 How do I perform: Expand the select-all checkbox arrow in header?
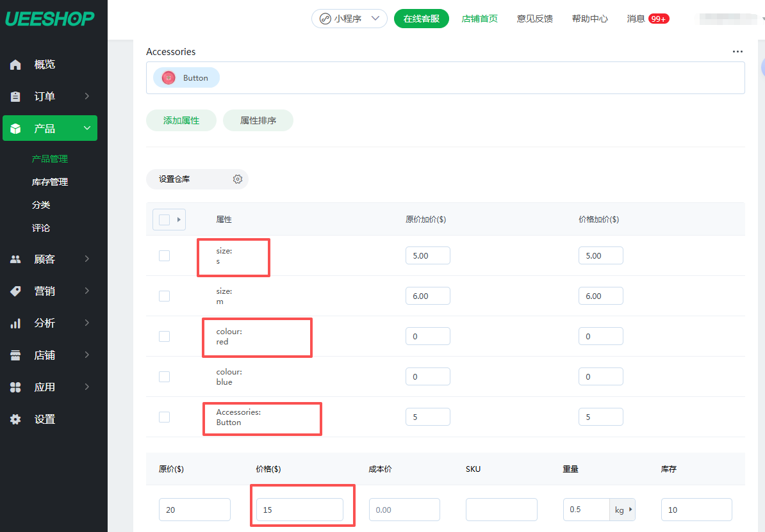pos(179,220)
